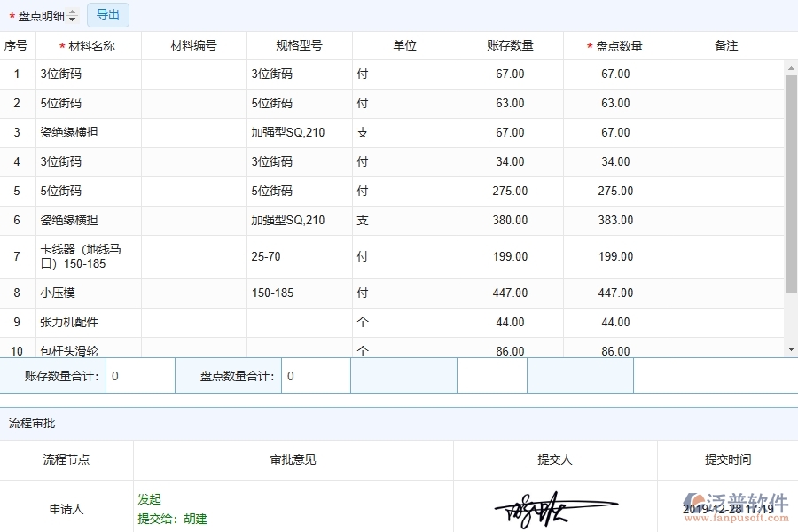
Task: Click the 材料名称 column header
Action: (88, 45)
